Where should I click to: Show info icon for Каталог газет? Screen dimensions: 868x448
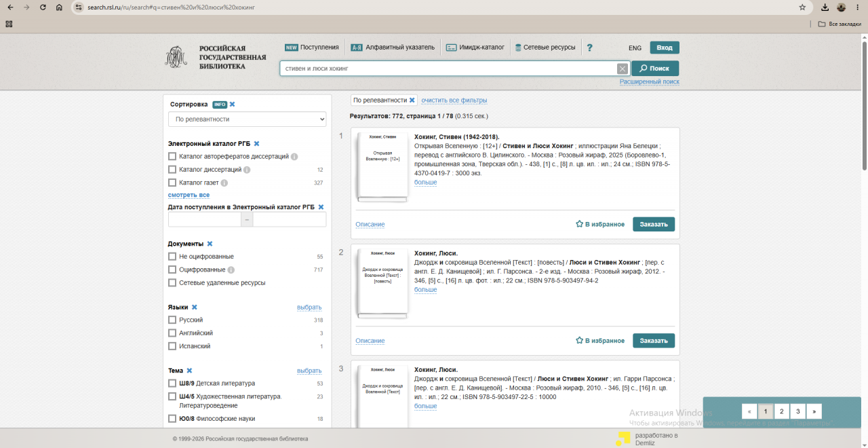click(x=224, y=183)
